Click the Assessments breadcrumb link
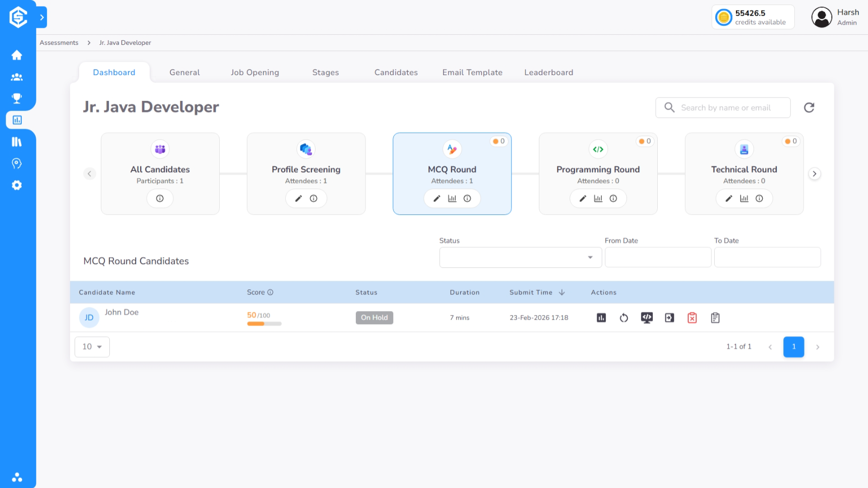This screenshot has width=868, height=488. click(59, 42)
